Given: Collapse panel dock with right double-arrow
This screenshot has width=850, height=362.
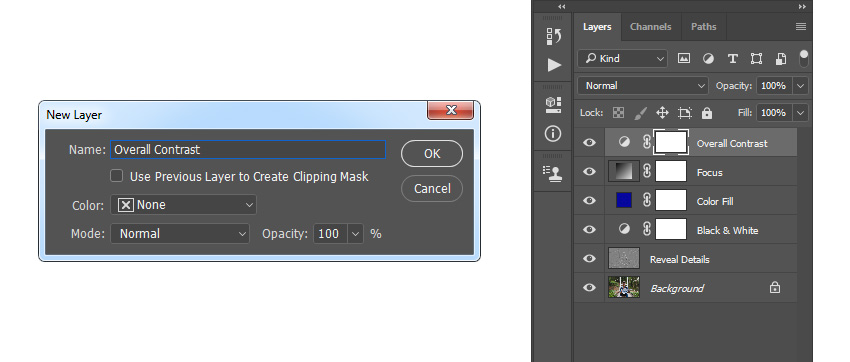Looking at the screenshot, I should pos(802,7).
